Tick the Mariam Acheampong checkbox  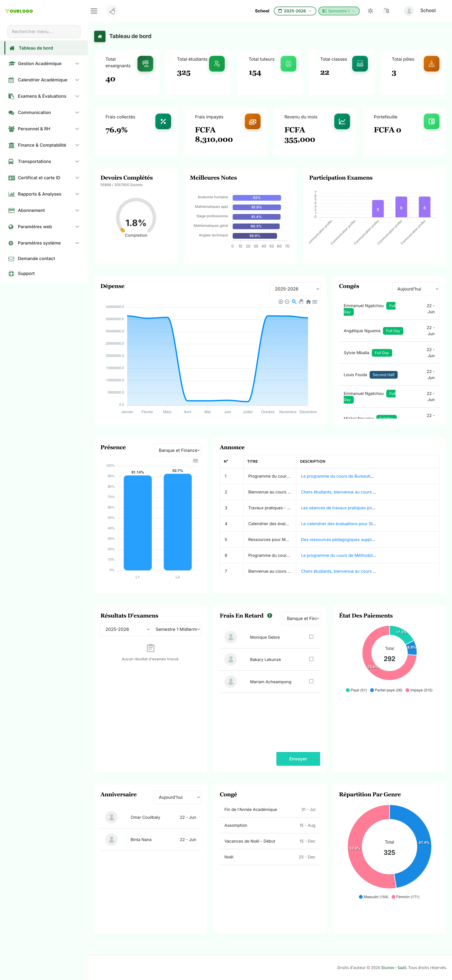[x=311, y=681]
